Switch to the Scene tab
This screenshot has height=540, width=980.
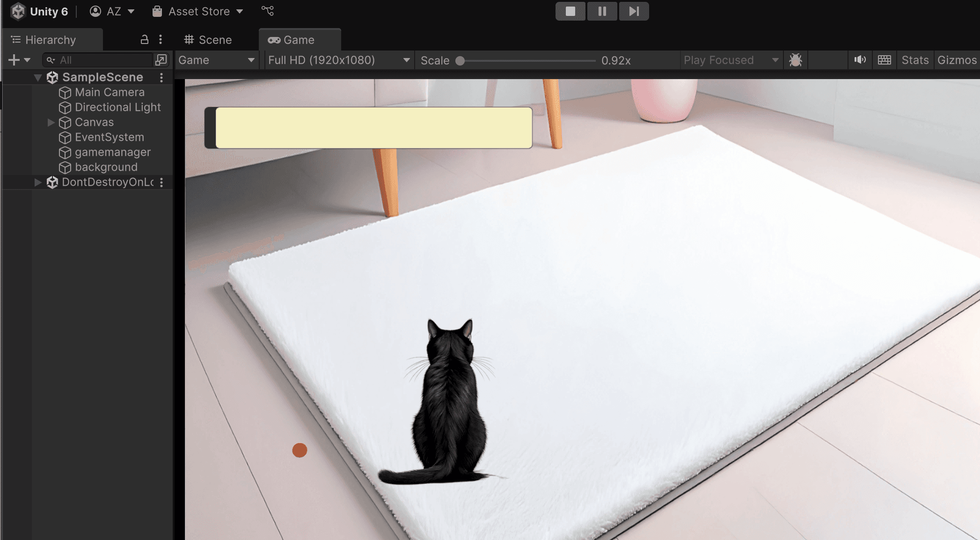[208, 40]
